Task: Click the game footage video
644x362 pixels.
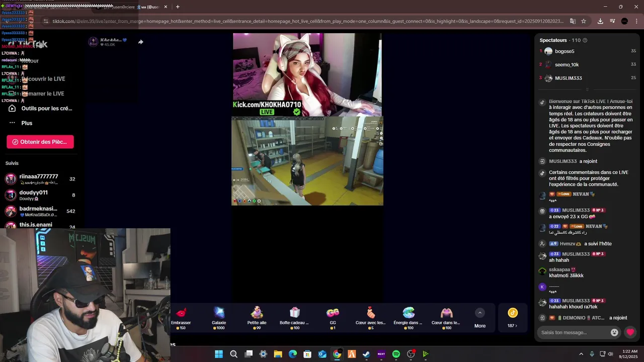Action: [307, 161]
